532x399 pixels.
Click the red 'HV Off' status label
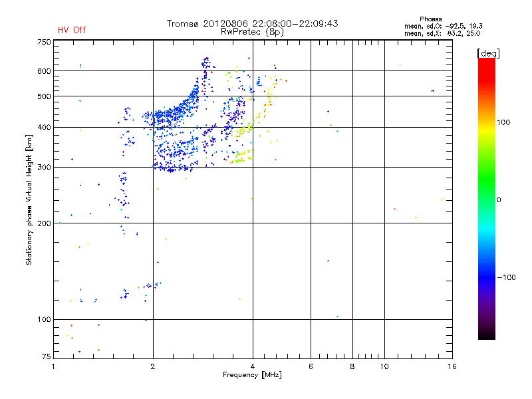pyautogui.click(x=72, y=30)
